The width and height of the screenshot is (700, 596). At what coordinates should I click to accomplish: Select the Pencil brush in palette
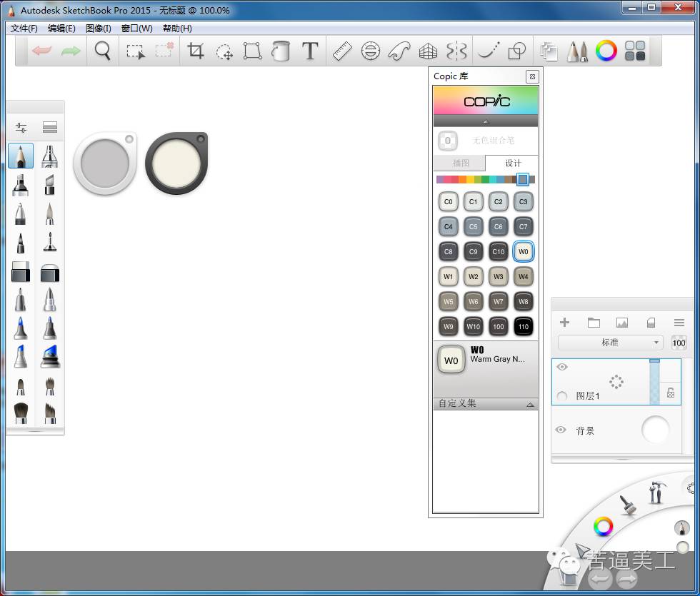pyautogui.click(x=21, y=156)
